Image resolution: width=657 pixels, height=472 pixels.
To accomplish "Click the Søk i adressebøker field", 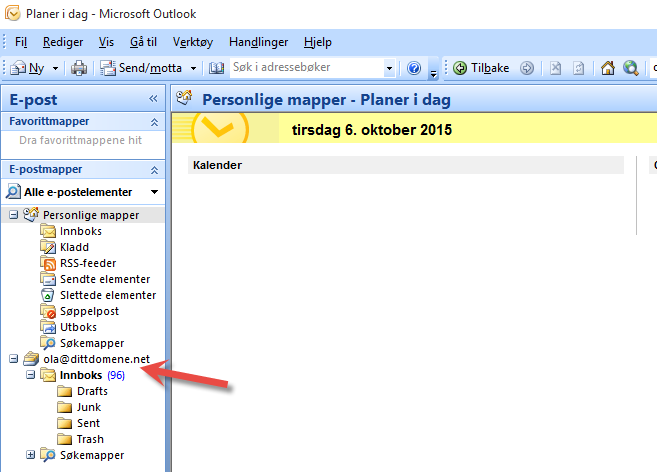I will (x=307, y=67).
